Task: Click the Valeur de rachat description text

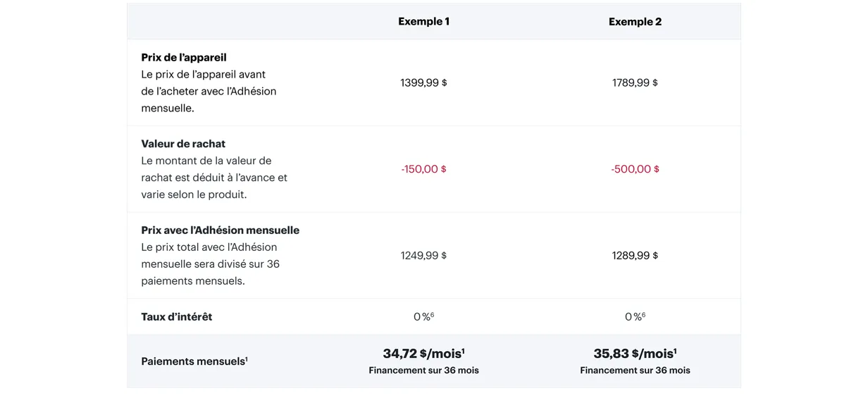Action: click(214, 178)
